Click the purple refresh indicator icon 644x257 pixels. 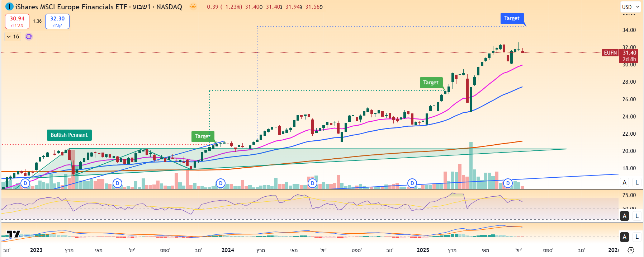(x=29, y=37)
